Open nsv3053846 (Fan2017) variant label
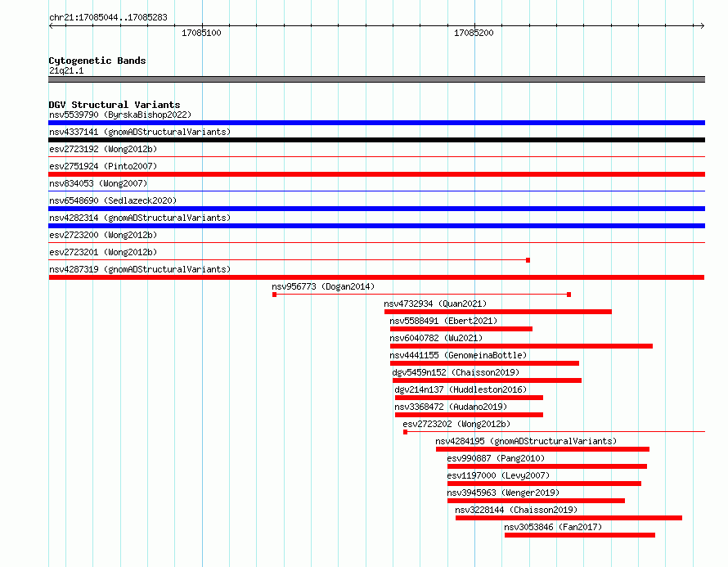728x567 pixels. click(x=553, y=527)
